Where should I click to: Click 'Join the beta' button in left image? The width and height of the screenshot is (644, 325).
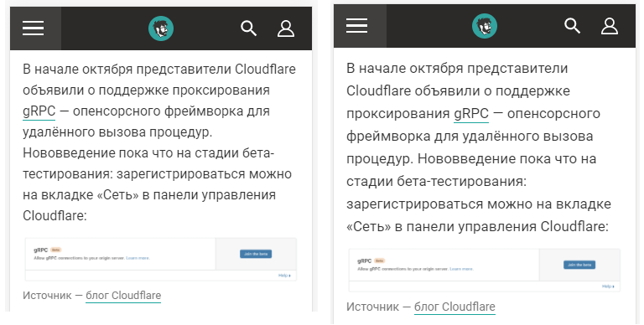(x=256, y=254)
